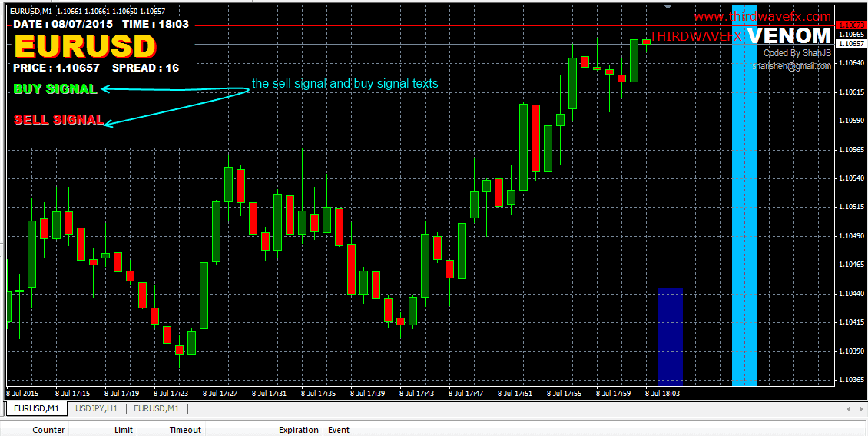Select the leftmost EURUSD,M1 chart tab
This screenshot has height=436, width=868.
[x=38, y=408]
